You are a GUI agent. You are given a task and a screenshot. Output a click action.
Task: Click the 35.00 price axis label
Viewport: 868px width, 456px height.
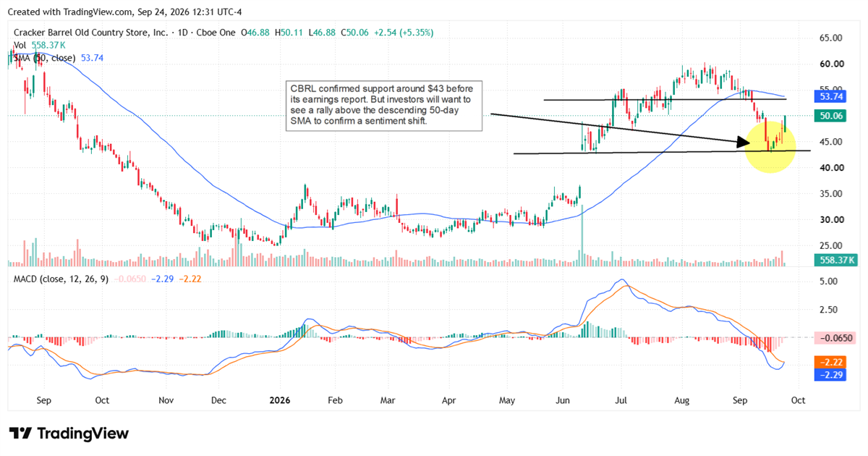(x=833, y=194)
